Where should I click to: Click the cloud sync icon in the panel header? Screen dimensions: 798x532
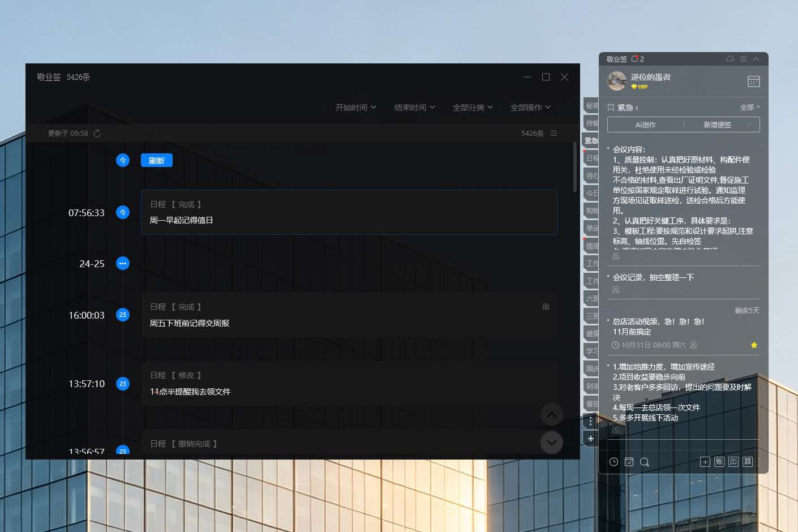(731, 59)
